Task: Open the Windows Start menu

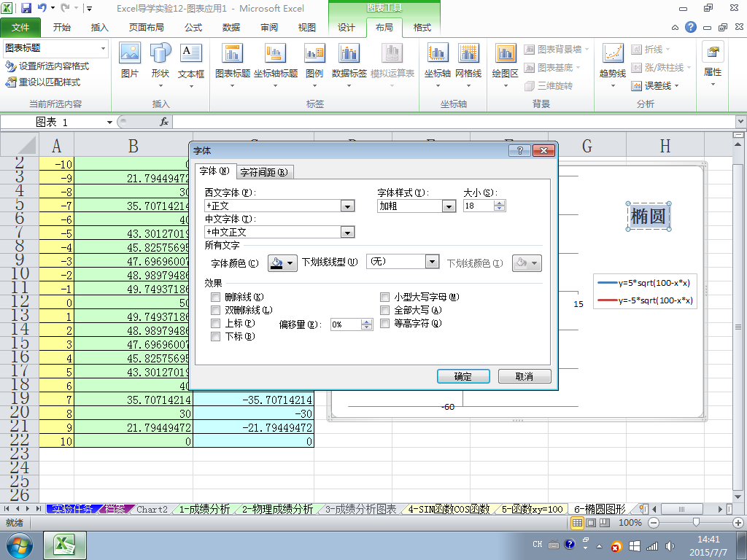Action: (20, 545)
